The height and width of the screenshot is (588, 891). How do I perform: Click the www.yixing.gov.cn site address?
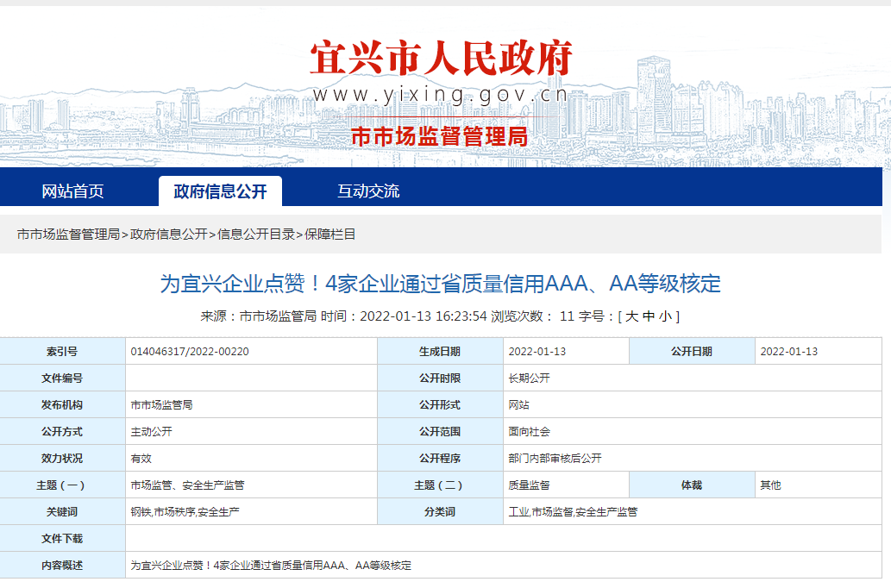tap(441, 94)
